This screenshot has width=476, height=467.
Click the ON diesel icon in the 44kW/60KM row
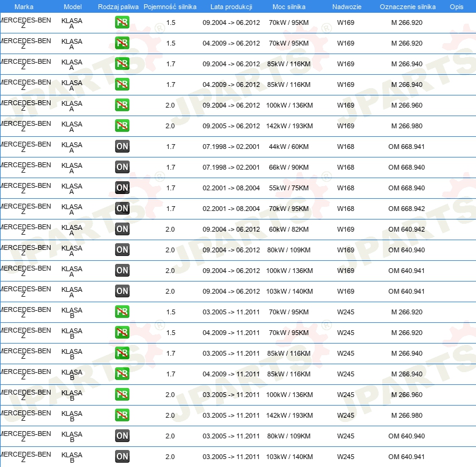click(x=122, y=147)
